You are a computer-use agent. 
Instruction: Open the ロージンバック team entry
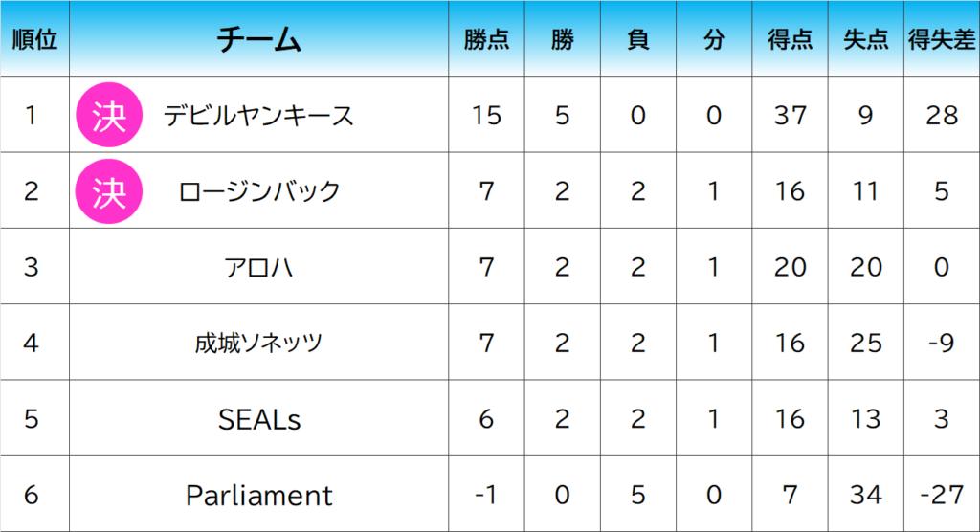click(259, 191)
